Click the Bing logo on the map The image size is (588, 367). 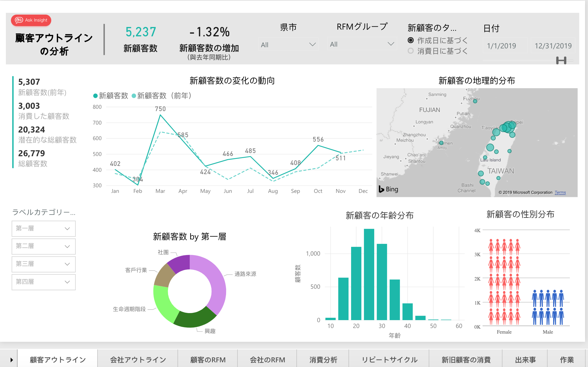[x=388, y=189]
